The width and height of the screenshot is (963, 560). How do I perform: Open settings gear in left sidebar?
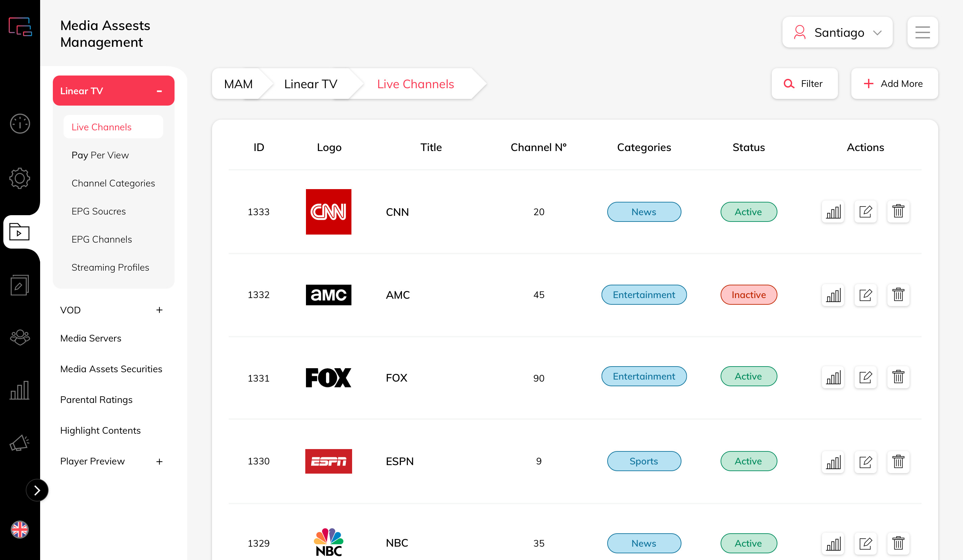pyautogui.click(x=20, y=178)
